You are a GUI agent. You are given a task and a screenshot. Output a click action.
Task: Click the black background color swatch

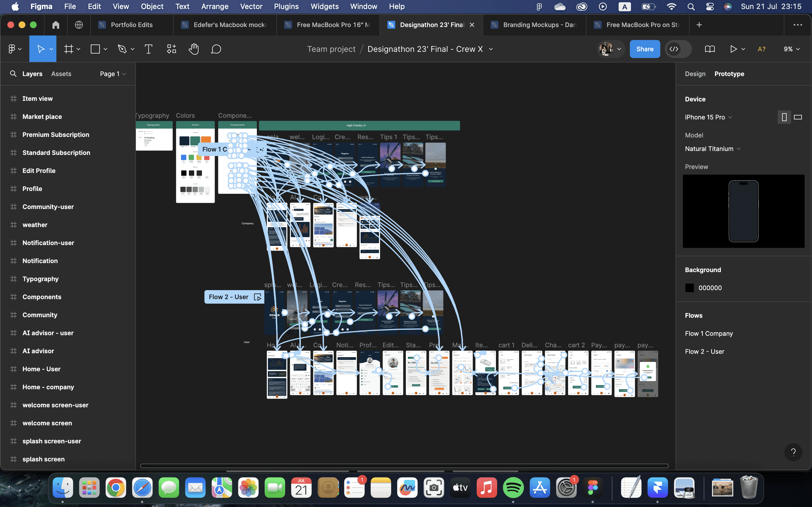tap(689, 288)
